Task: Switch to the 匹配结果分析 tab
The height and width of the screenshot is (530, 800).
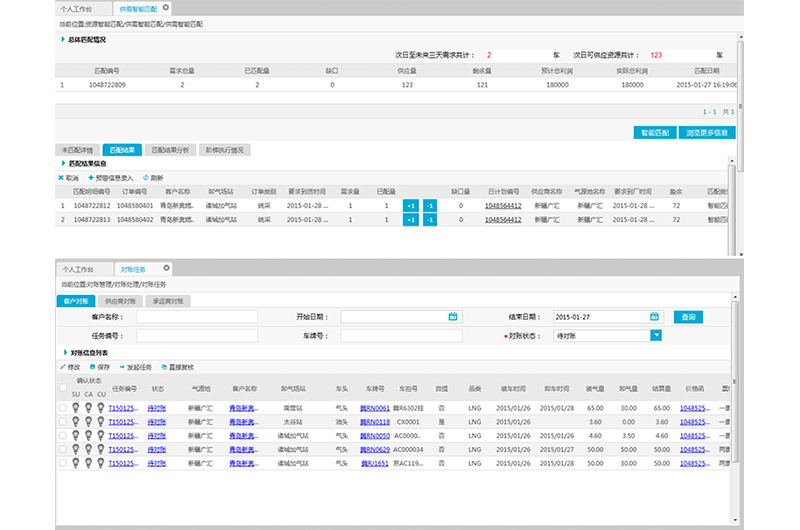Action: point(170,149)
